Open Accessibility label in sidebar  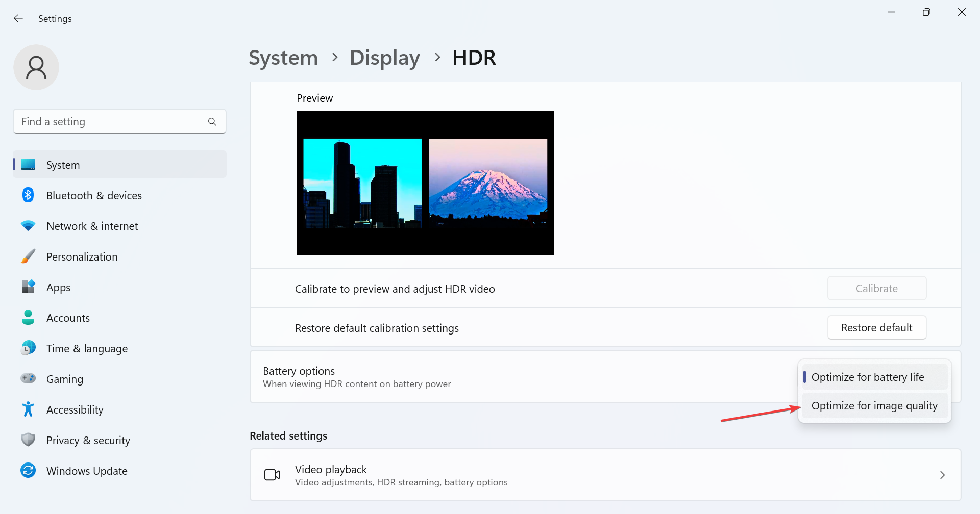pos(75,410)
